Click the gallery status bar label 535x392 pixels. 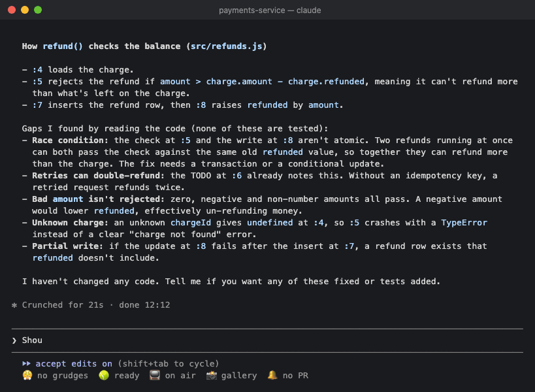[239, 376]
